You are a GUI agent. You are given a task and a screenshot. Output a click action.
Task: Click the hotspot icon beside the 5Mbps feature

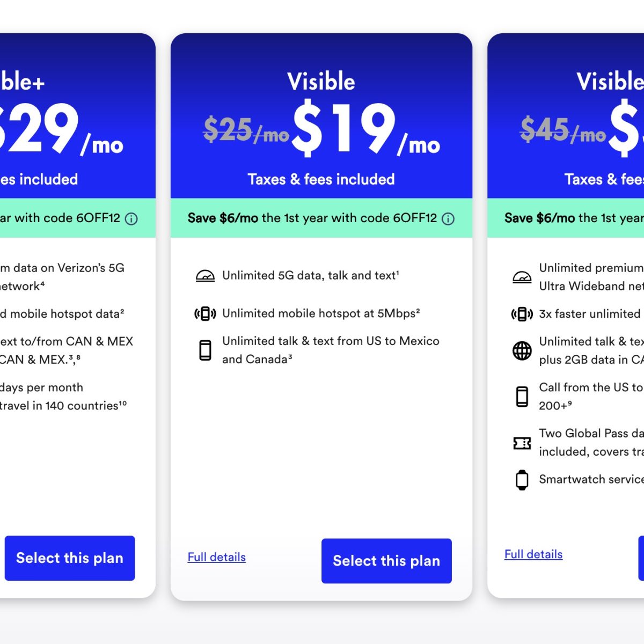click(x=205, y=313)
